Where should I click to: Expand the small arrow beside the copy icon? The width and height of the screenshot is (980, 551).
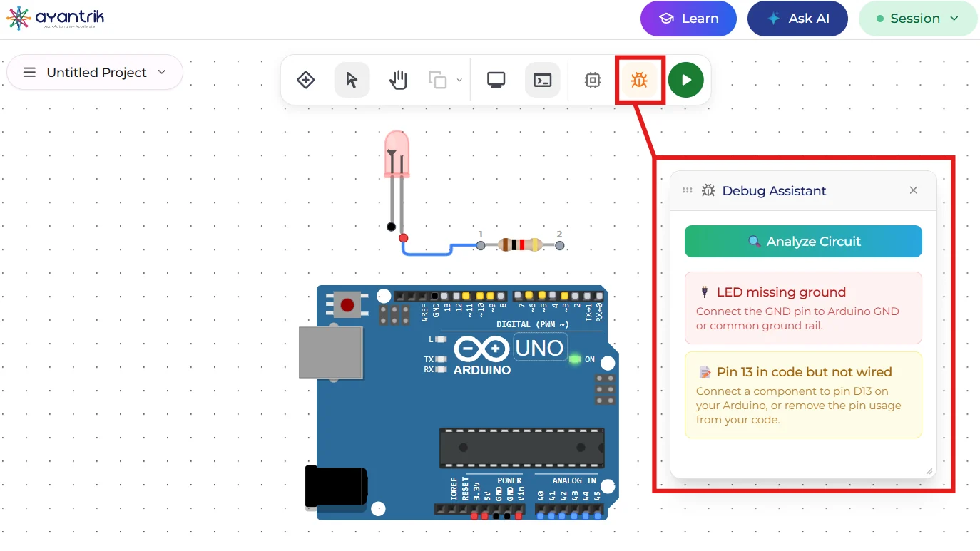pos(459,80)
